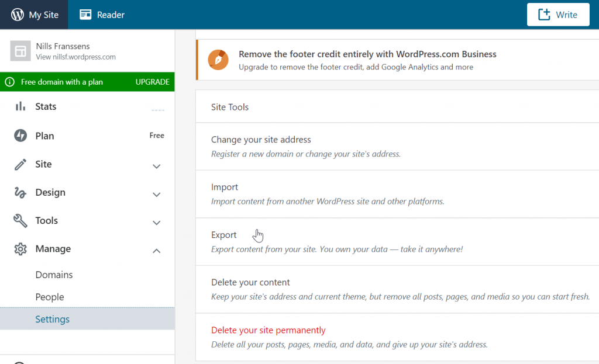Image resolution: width=599 pixels, height=364 pixels.
Task: Open the My Site tab
Action: tap(34, 15)
